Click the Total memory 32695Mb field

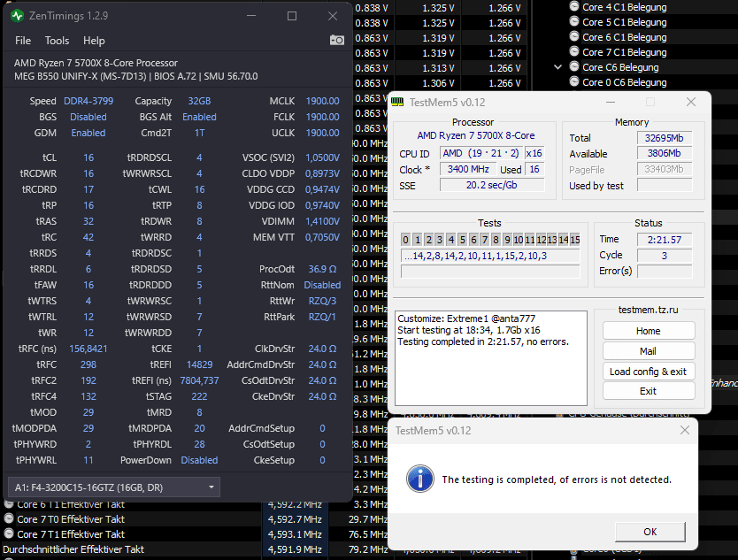click(x=664, y=138)
